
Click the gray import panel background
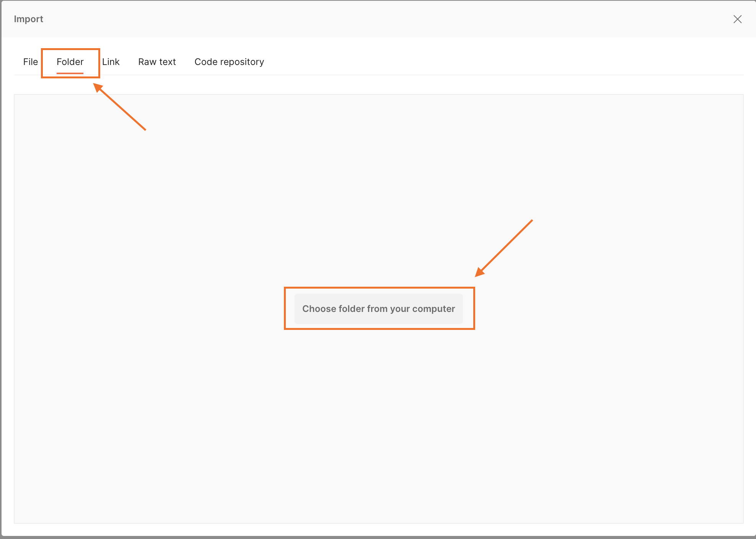coord(378,420)
